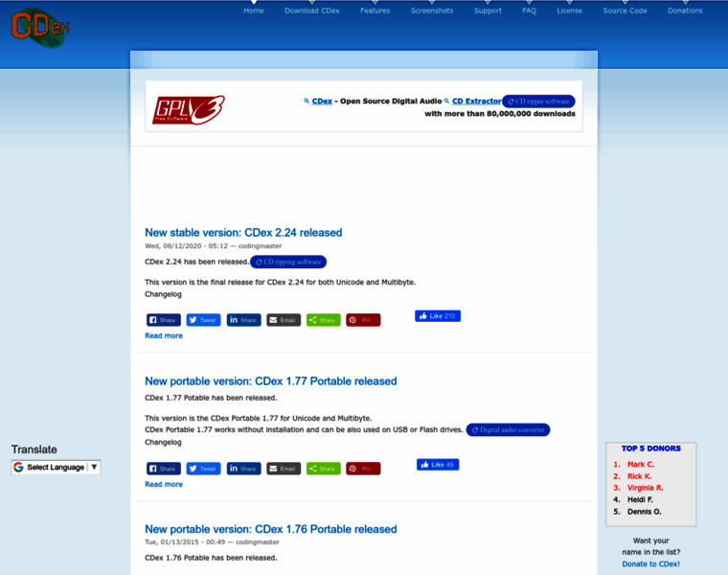Viewport: 728px width, 575px height.
Task: Click donor name Rick K.
Action: click(639, 476)
